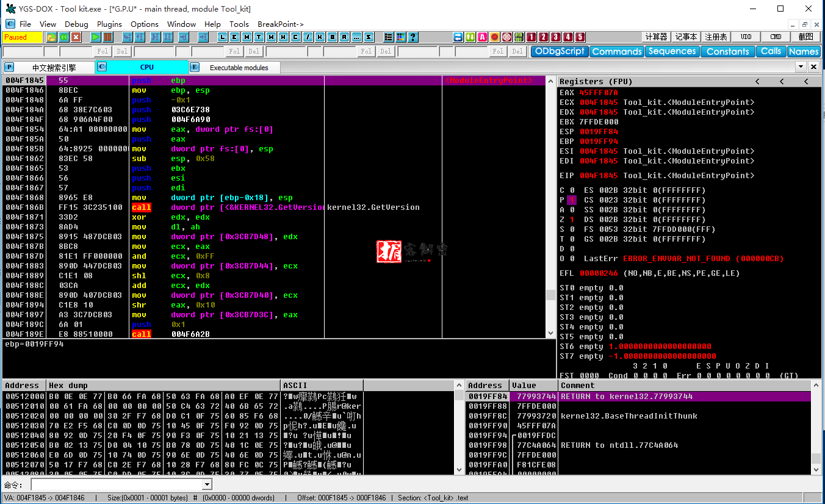Click the Sequences button
The height and width of the screenshot is (504, 825).
click(x=672, y=51)
